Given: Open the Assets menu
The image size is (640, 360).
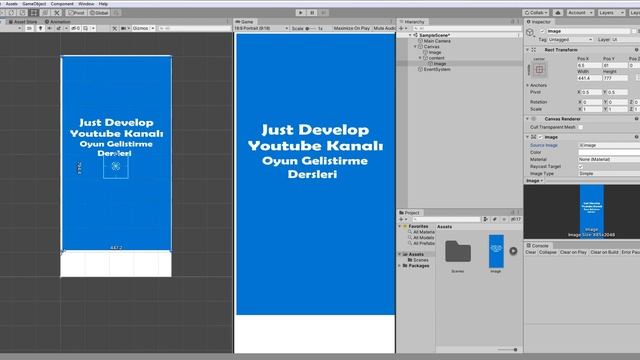Looking at the screenshot, I should point(11,4).
